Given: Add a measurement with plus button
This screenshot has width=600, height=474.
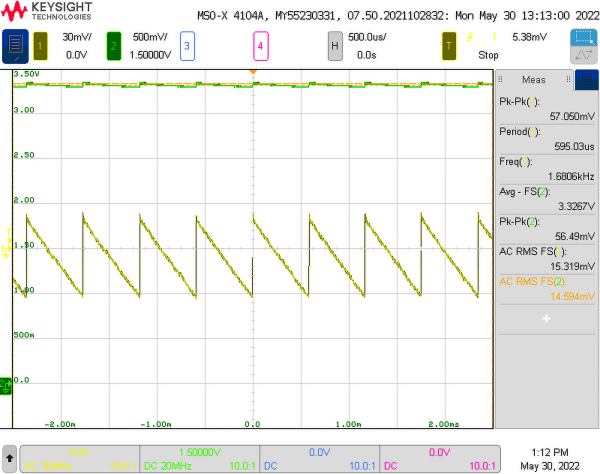Looking at the screenshot, I should pyautogui.click(x=546, y=318).
